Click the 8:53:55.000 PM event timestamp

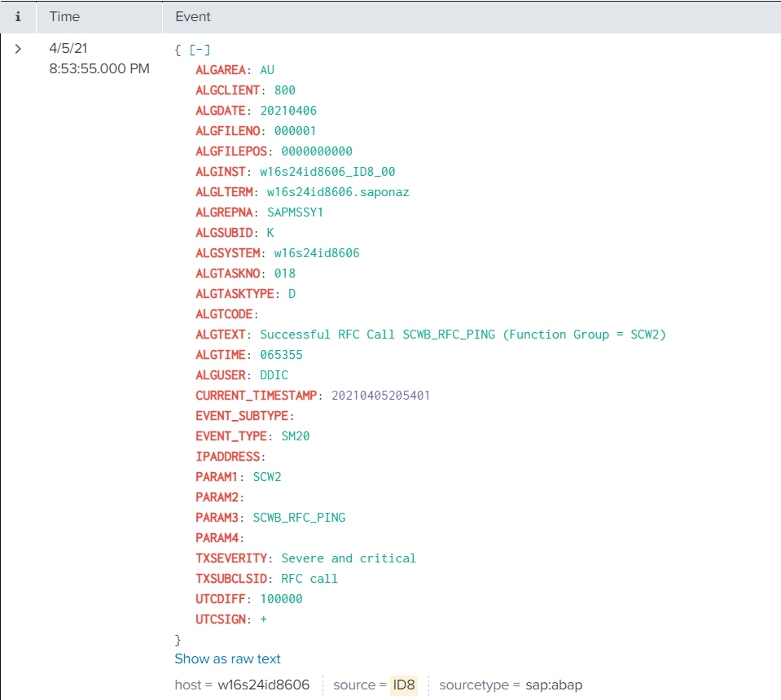coord(99,68)
